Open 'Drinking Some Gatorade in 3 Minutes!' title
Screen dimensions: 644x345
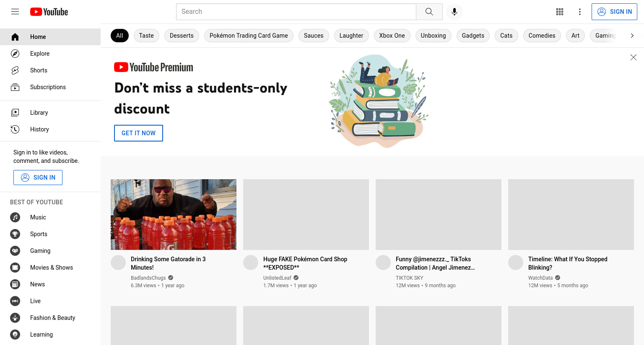168,263
